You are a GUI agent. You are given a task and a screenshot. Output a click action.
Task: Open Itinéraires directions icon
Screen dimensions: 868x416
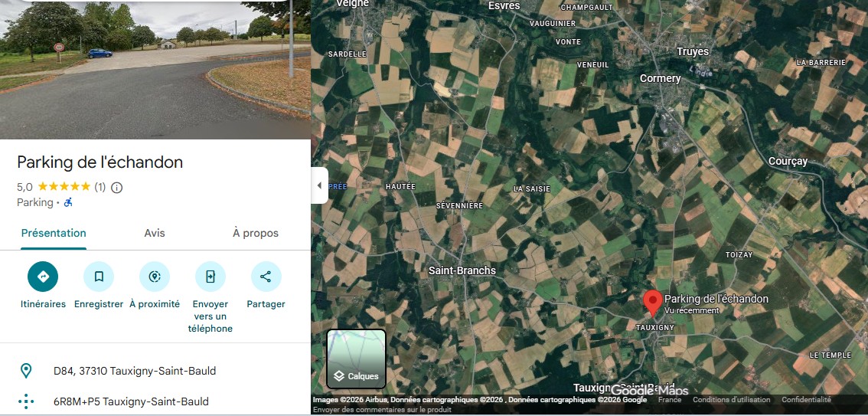(43, 277)
